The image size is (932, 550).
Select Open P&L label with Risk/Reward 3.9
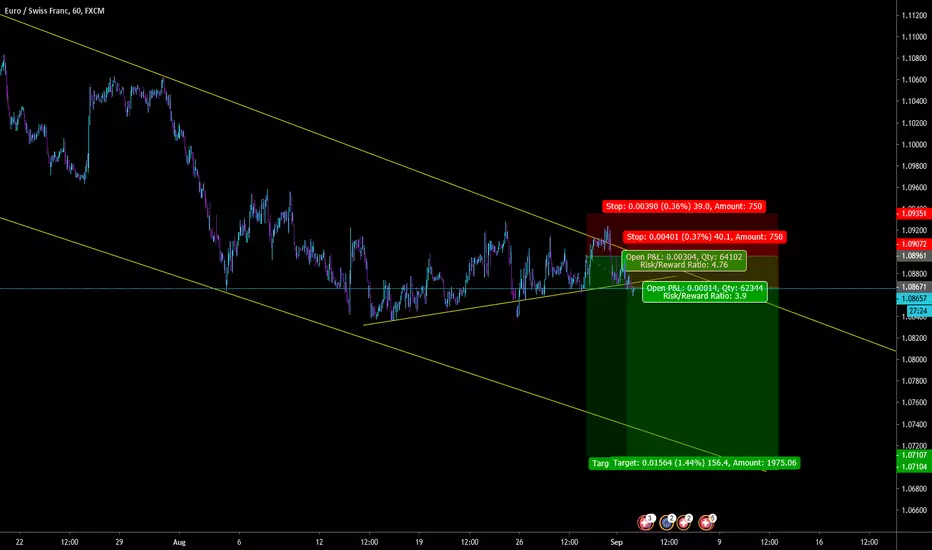pos(705,292)
